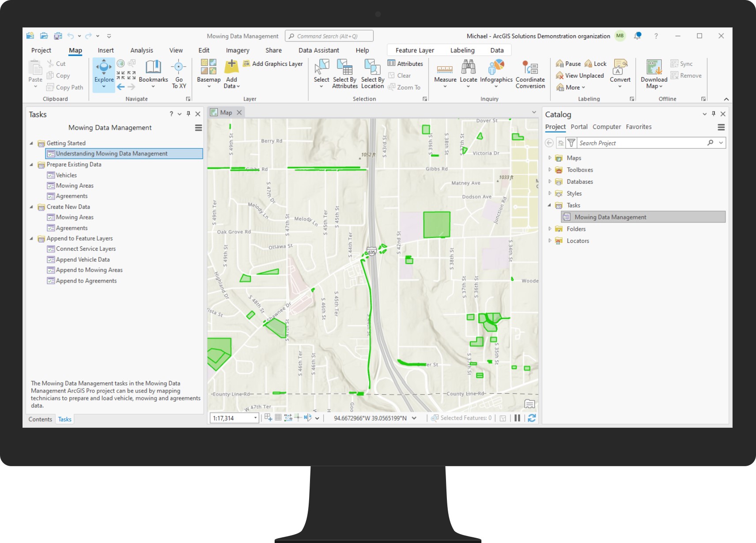The image size is (756, 543).
Task: Open the Basemap gallery
Action: (208, 73)
